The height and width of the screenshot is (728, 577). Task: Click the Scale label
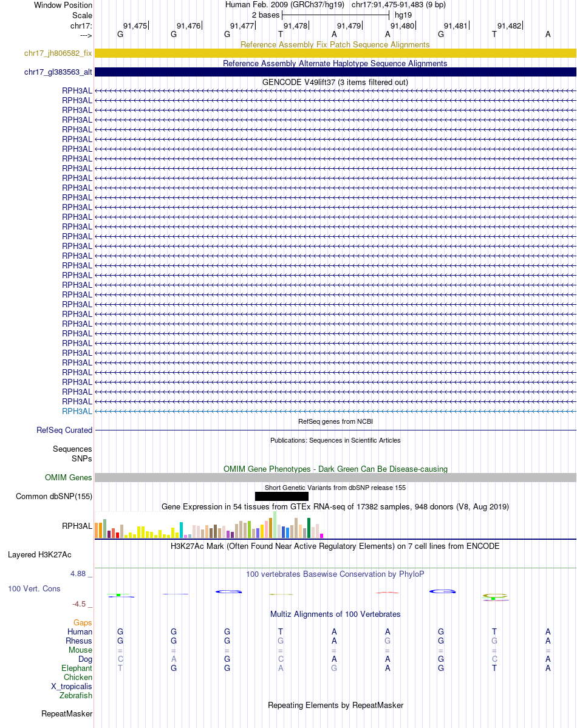click(82, 15)
